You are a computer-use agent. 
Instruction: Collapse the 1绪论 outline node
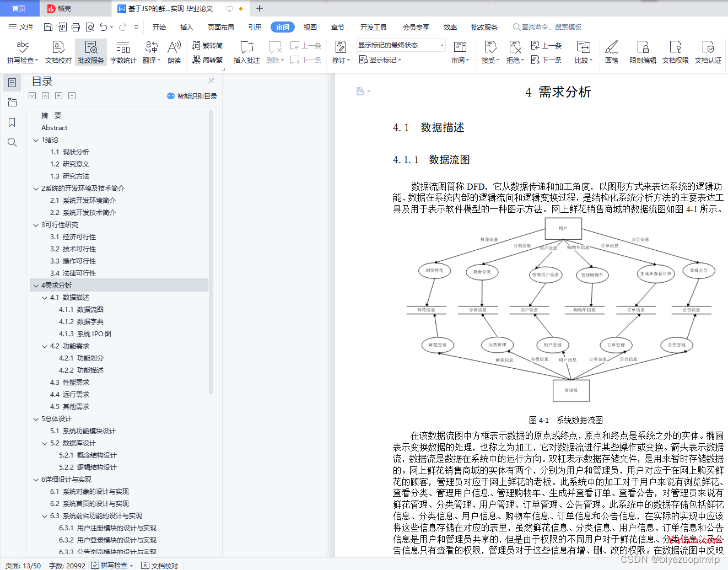[x=36, y=140]
